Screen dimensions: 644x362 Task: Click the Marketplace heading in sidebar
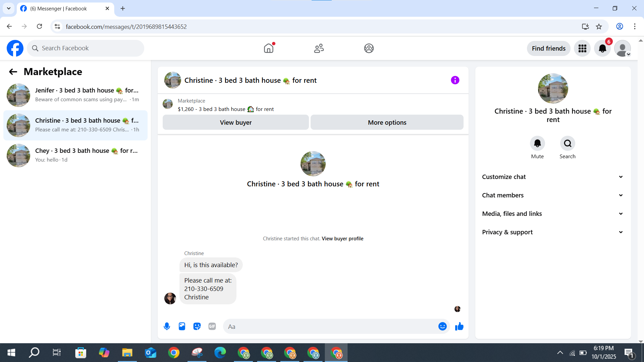point(53,72)
